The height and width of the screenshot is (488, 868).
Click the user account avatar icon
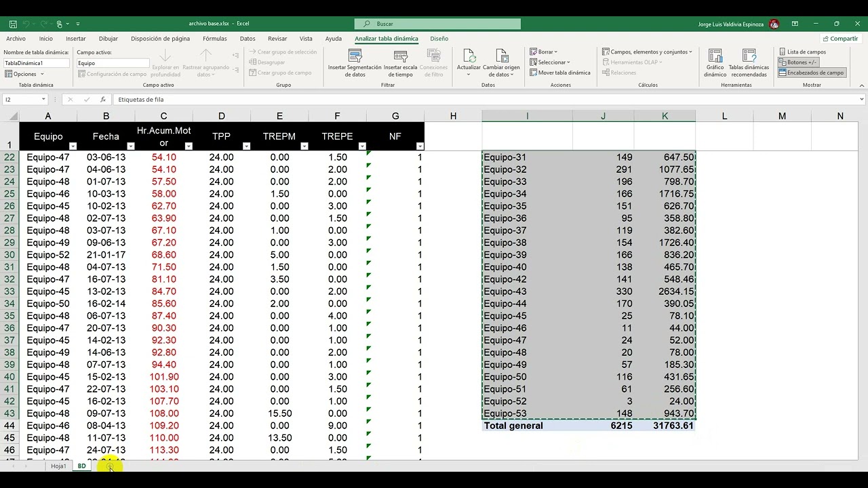coord(774,24)
